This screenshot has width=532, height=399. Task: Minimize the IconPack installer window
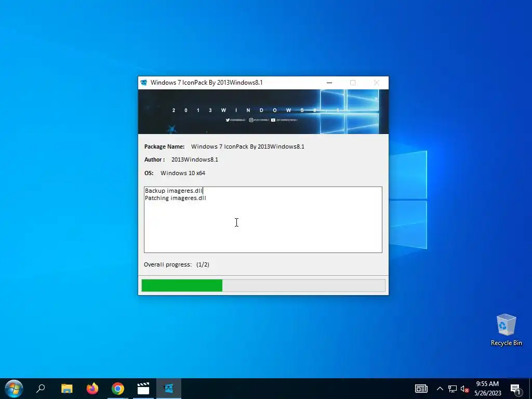click(x=329, y=83)
